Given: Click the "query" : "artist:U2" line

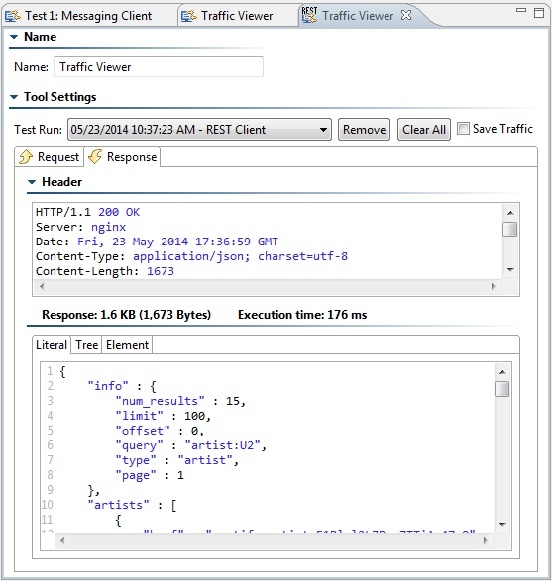Looking at the screenshot, I should point(191,445).
